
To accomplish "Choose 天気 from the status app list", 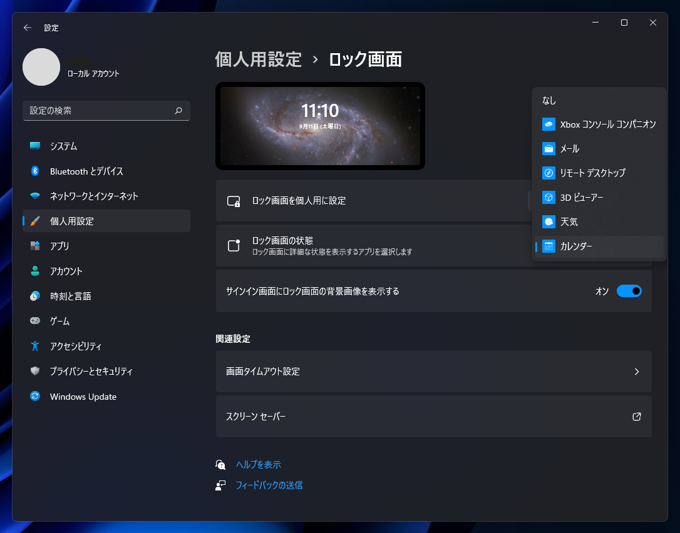I will click(x=598, y=222).
